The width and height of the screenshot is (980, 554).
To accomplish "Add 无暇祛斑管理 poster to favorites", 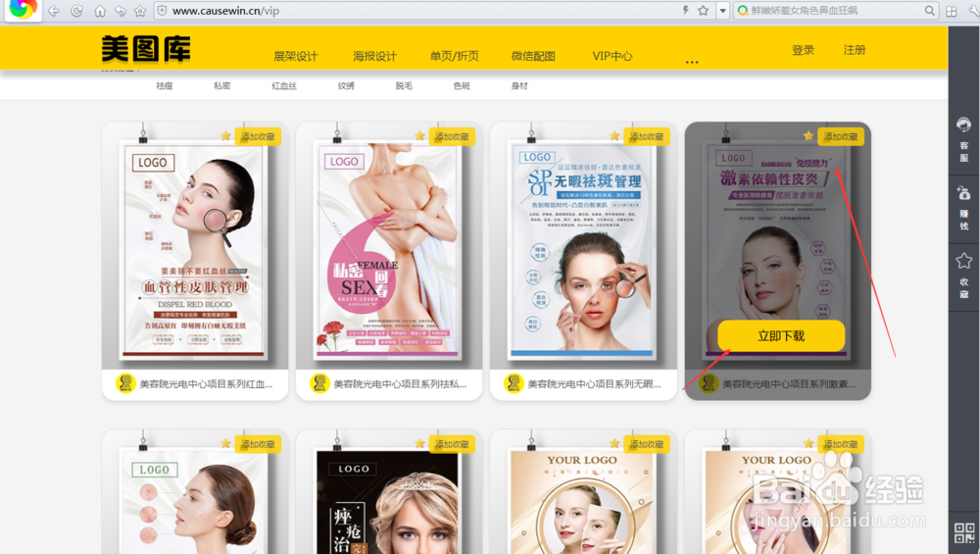I will [646, 136].
